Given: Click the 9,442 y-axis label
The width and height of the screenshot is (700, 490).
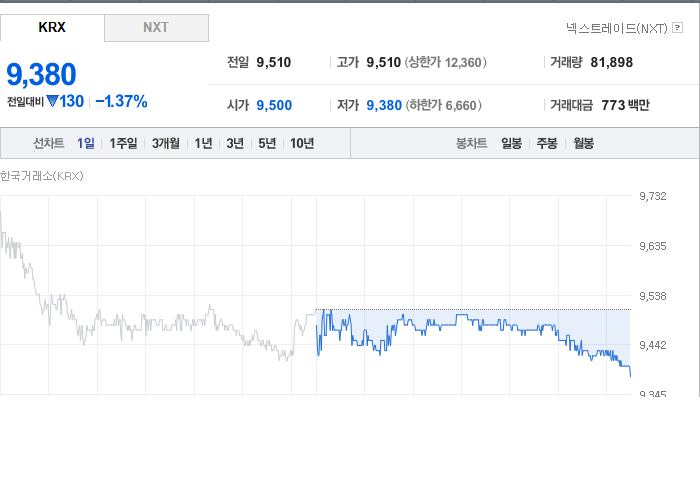Looking at the screenshot, I should (x=653, y=345).
